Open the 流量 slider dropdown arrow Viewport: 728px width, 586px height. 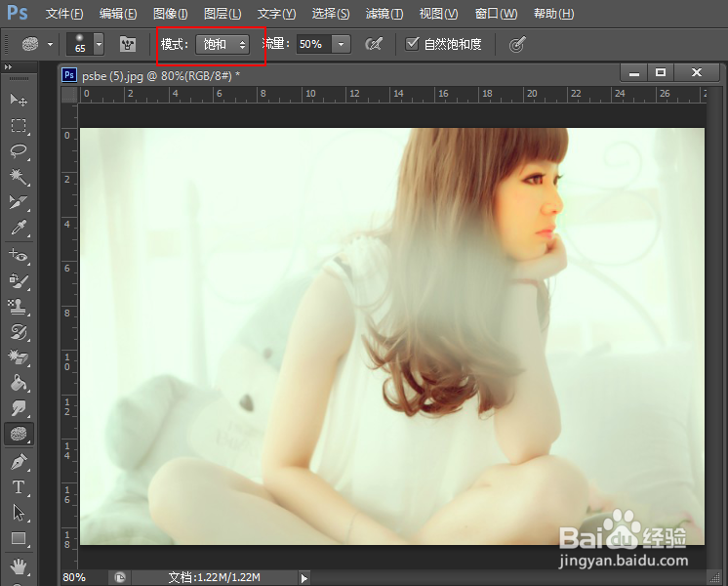pyautogui.click(x=342, y=45)
